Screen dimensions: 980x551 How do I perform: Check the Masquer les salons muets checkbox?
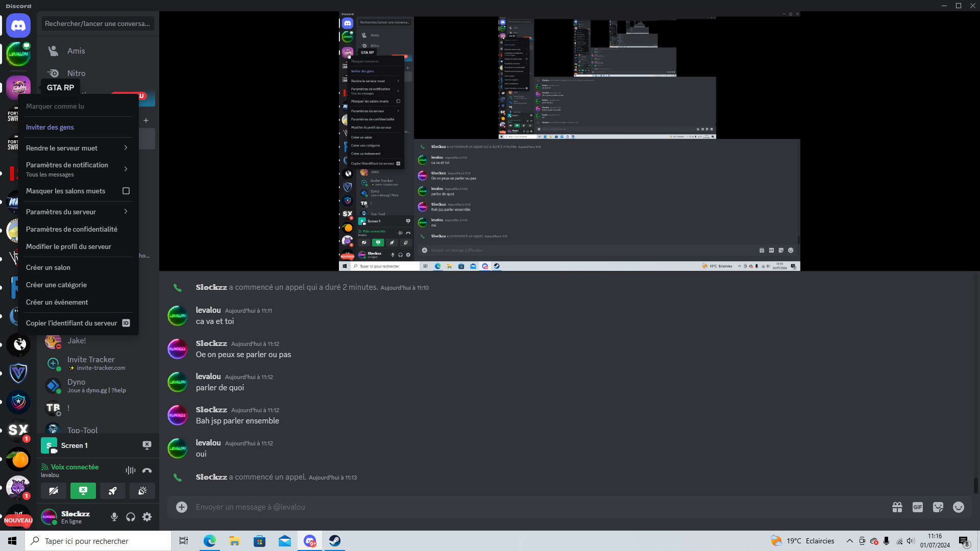126,191
